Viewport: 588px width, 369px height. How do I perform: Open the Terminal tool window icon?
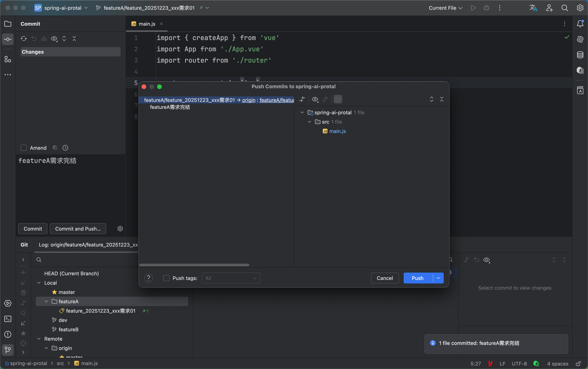[8, 319]
